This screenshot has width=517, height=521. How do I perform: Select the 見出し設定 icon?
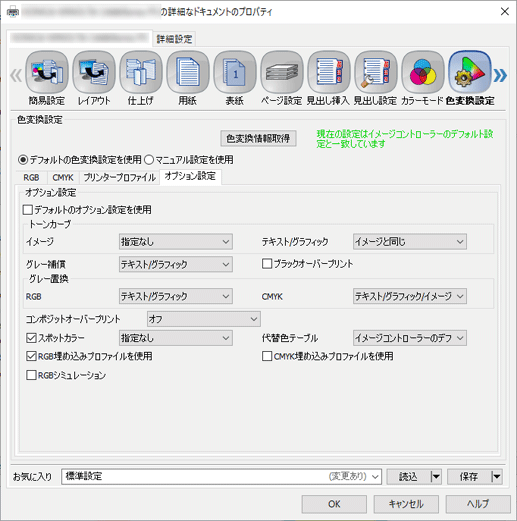coord(376,72)
